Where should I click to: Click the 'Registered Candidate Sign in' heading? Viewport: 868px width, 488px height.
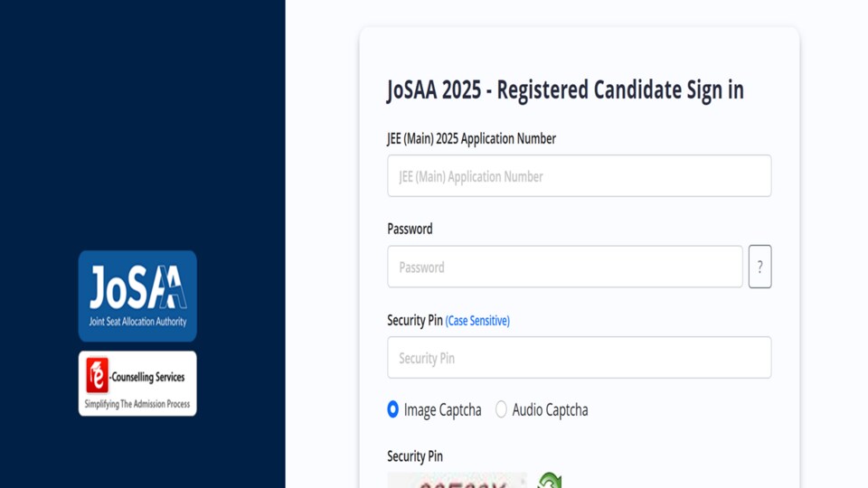point(620,90)
